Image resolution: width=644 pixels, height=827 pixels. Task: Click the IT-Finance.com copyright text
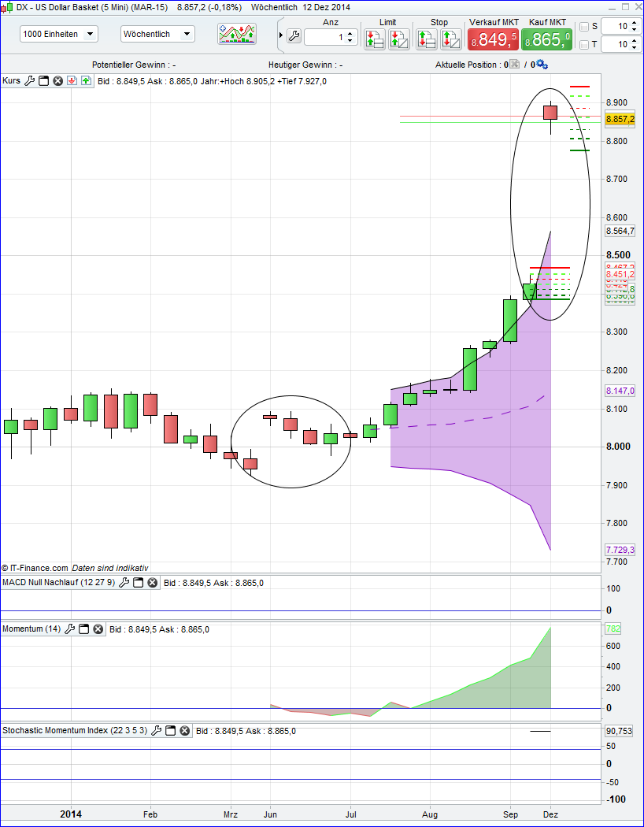click(x=35, y=568)
